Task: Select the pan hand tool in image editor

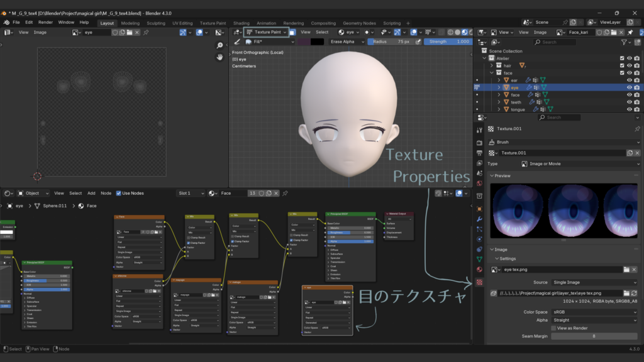Action: [219, 57]
